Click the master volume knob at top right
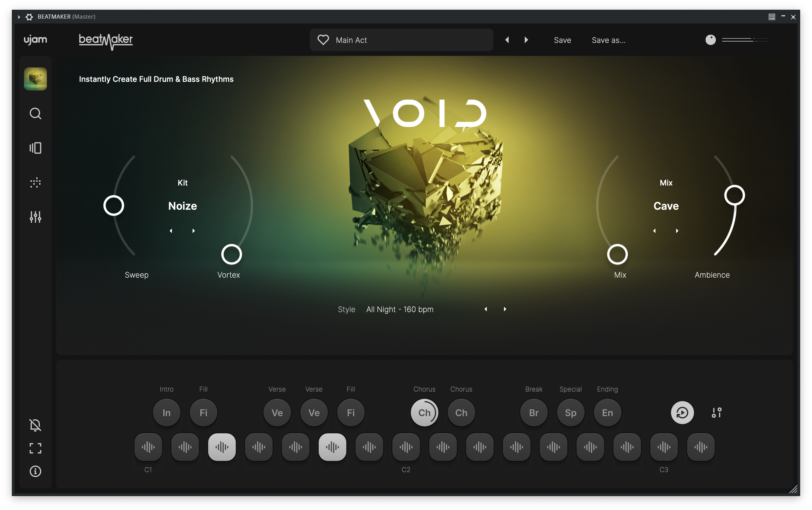Image resolution: width=812 pixels, height=510 pixels. 710,40
